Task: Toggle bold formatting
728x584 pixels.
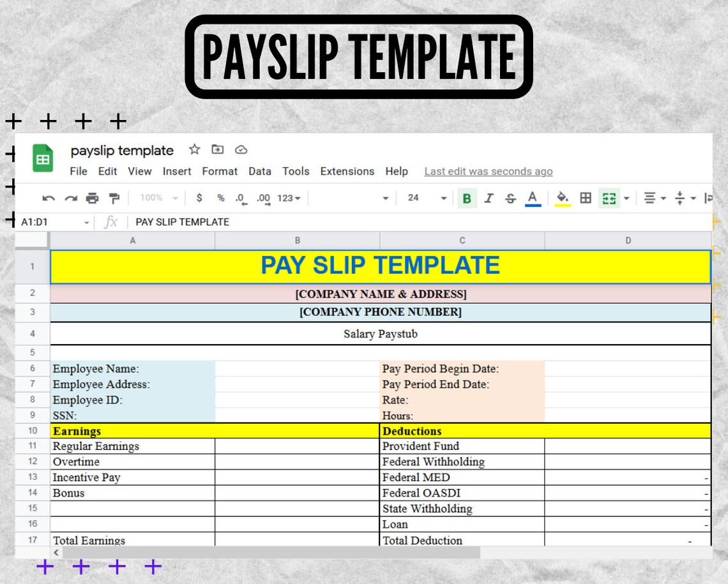Action: [467, 198]
